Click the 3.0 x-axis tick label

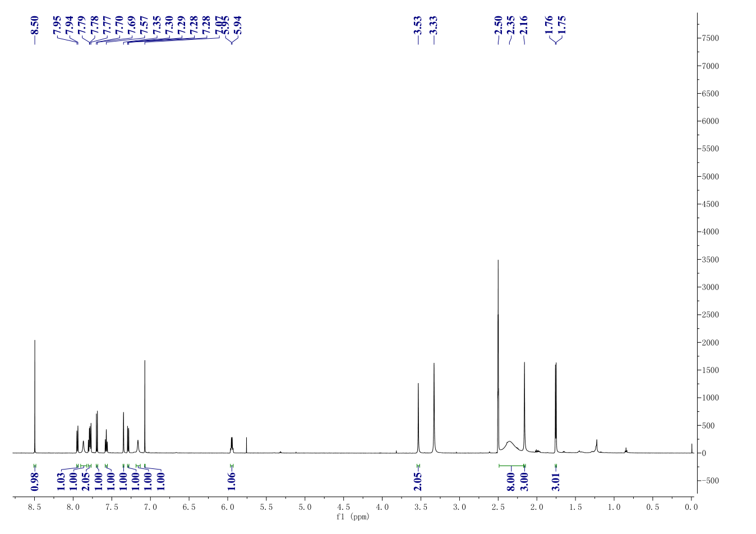(460, 507)
